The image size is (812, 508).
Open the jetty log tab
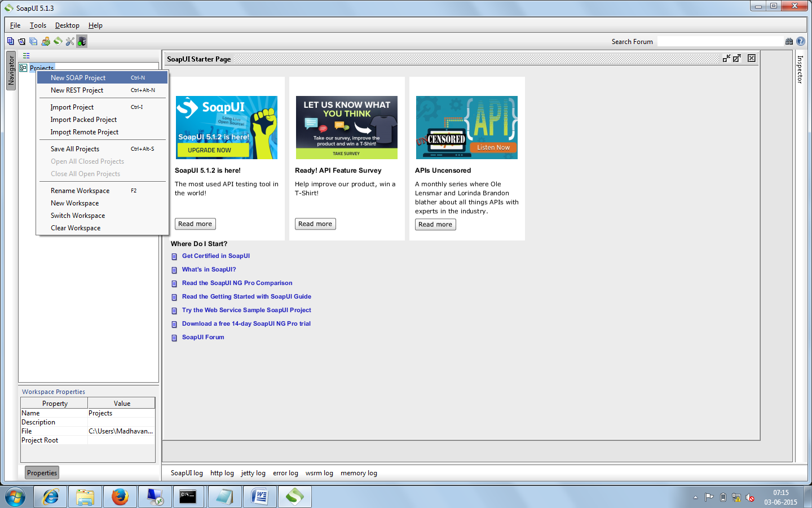[253, 474]
